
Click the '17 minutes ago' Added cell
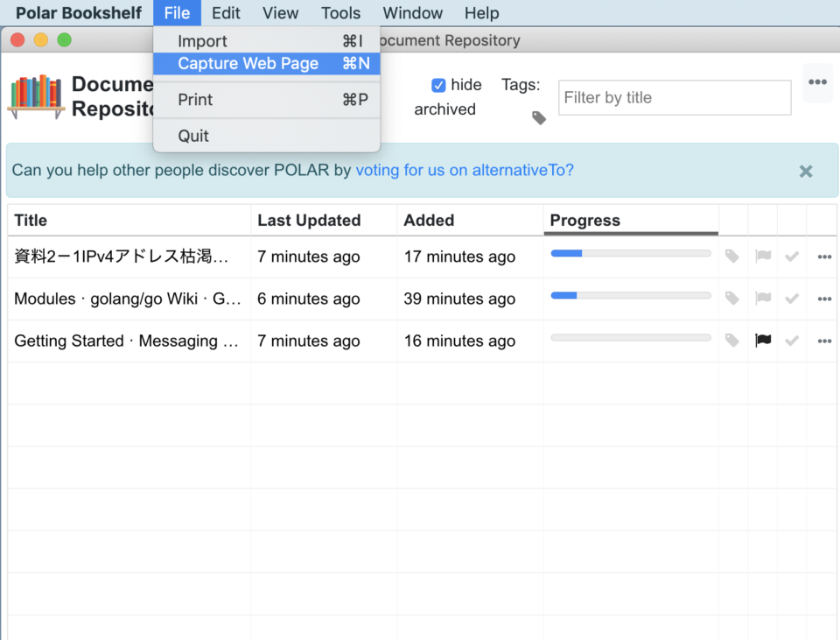coord(459,257)
